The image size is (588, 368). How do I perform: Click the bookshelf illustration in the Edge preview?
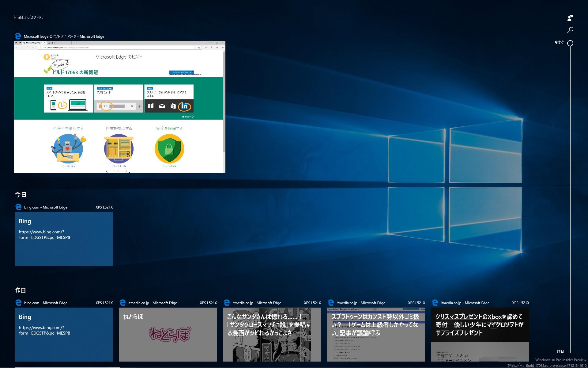click(x=119, y=149)
